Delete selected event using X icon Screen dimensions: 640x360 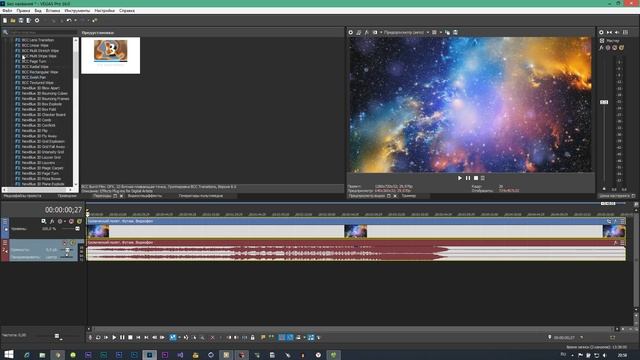pos(212,337)
